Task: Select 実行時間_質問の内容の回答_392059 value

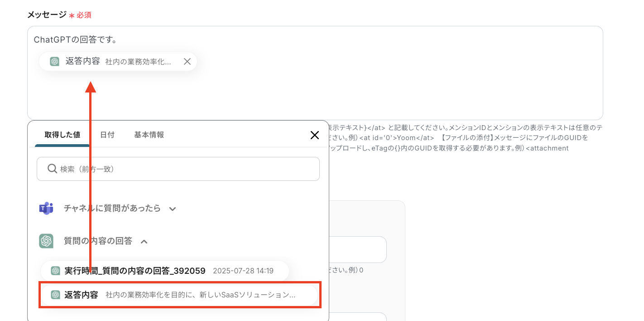Action: coord(165,271)
